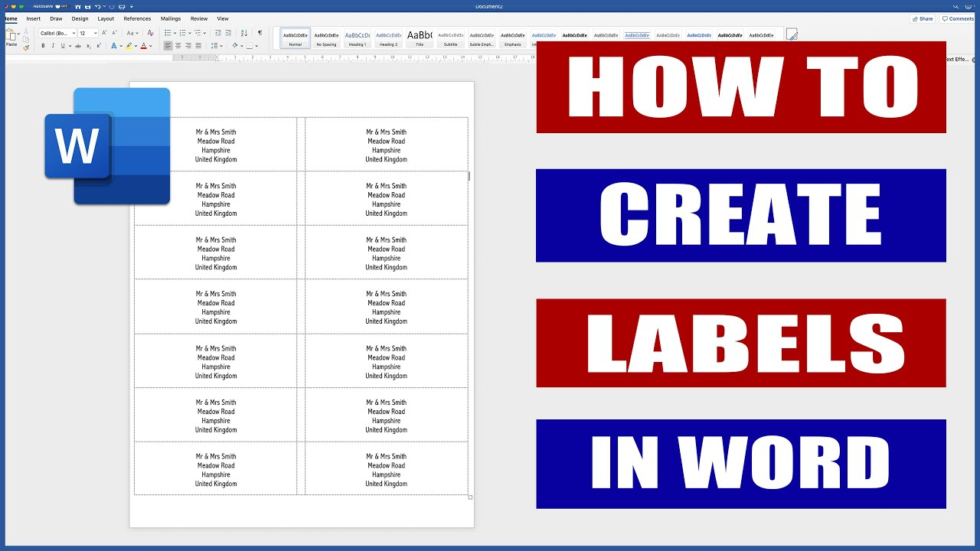Toggle the AutoSave switch
980x551 pixels.
(57, 6)
